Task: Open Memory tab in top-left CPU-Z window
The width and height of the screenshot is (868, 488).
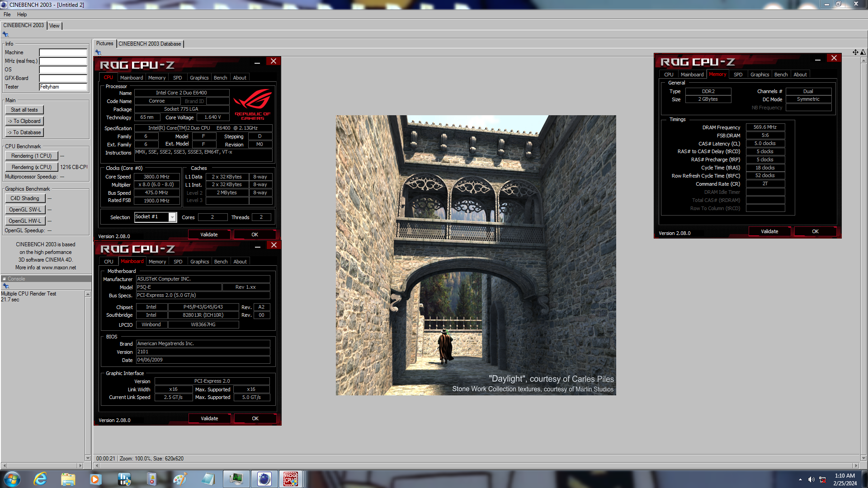Action: click(157, 78)
